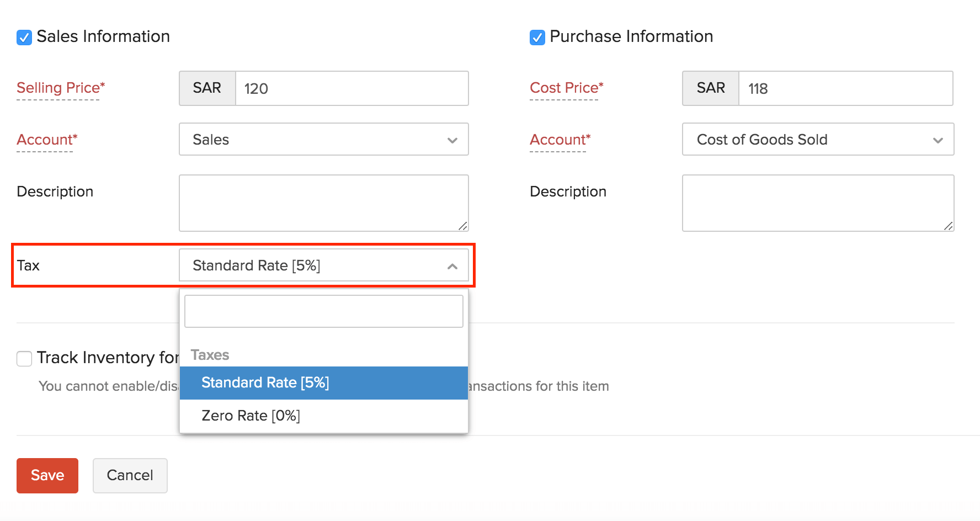Image resolution: width=980 pixels, height=521 pixels.
Task: Enable the Sales Information checkbox
Action: [24, 37]
